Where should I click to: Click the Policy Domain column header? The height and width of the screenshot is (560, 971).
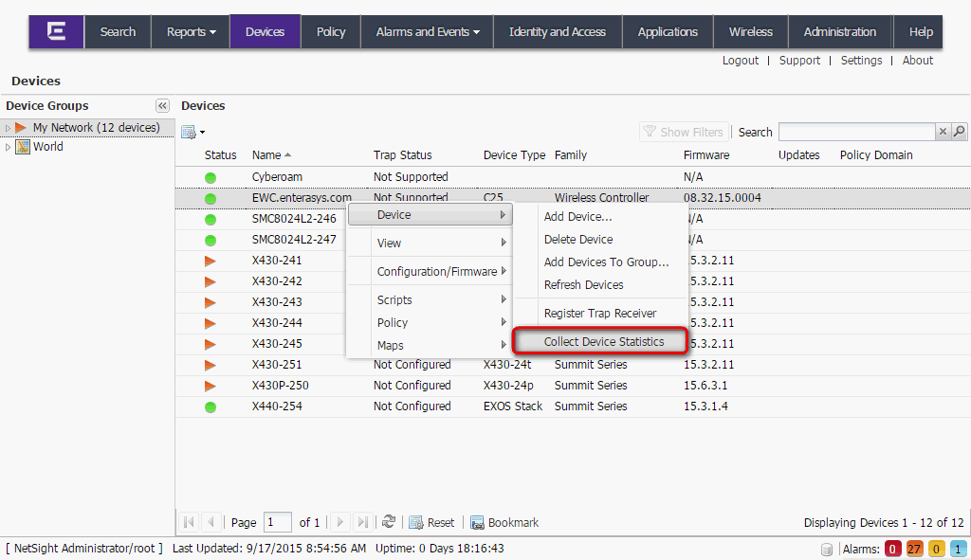[x=875, y=154]
